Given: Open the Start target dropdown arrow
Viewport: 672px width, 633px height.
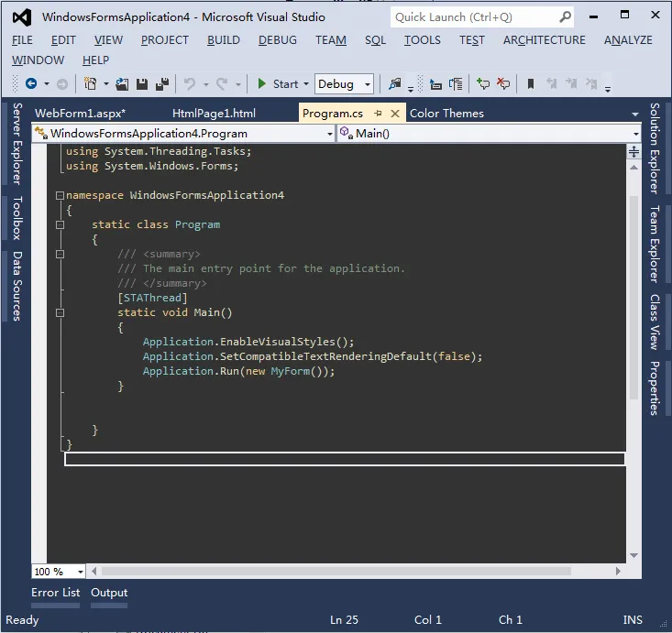Looking at the screenshot, I should click(x=306, y=84).
